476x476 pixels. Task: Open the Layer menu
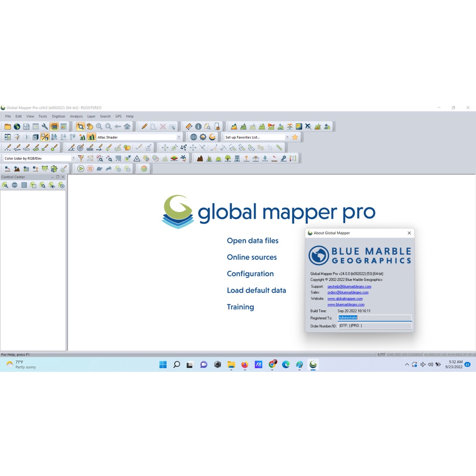[92, 116]
